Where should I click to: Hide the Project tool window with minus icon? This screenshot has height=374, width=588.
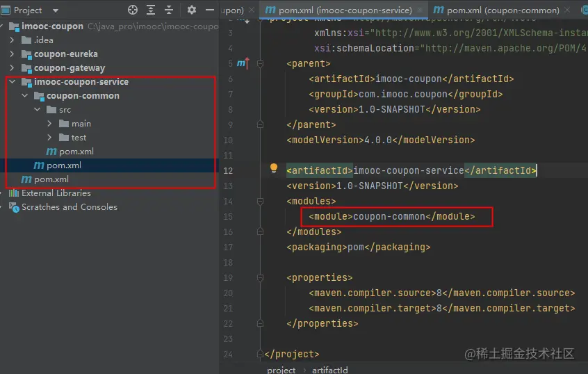tap(210, 10)
